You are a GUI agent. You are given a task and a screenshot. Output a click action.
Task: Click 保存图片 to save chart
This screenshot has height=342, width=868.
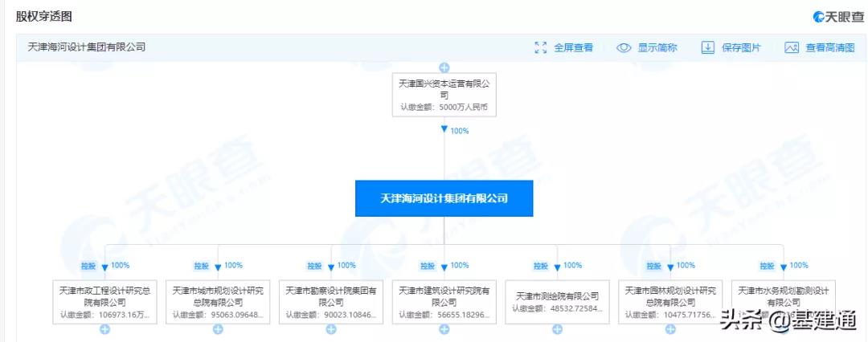tap(741, 47)
